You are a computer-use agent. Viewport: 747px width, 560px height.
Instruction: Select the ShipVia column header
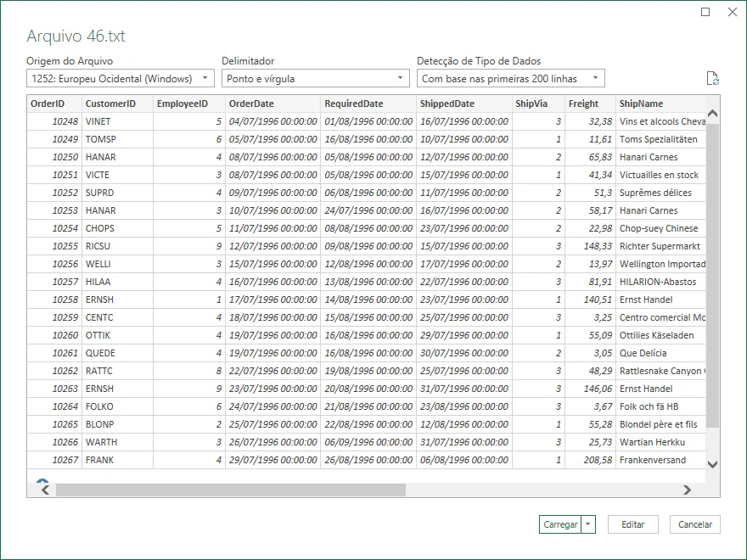[x=538, y=104]
